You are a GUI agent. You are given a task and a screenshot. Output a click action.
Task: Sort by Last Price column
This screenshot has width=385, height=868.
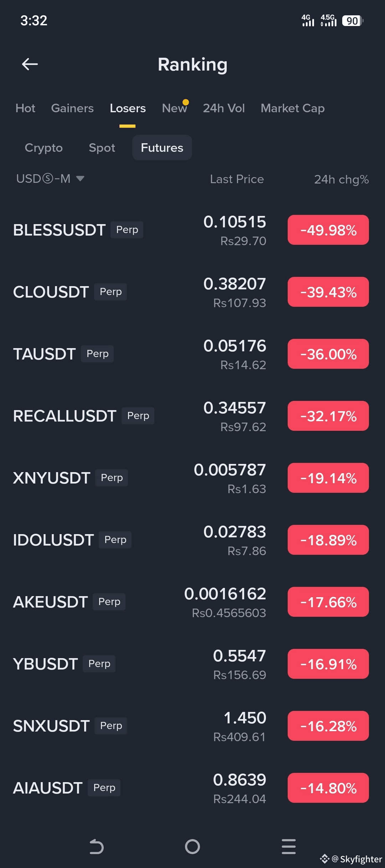click(x=237, y=179)
